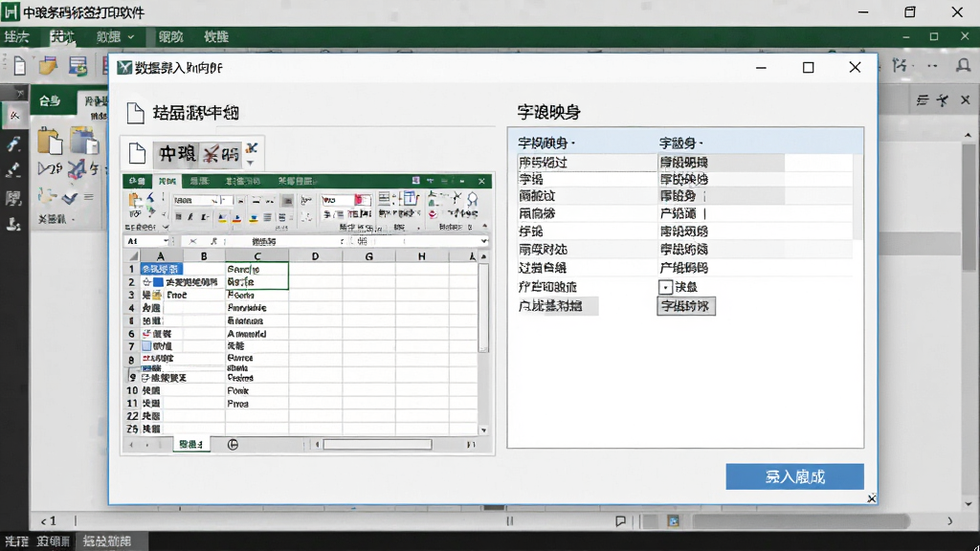This screenshot has height=551, width=980.
Task: Click the paste icon in embedded spreadsheet ribbon
Action: (135, 200)
